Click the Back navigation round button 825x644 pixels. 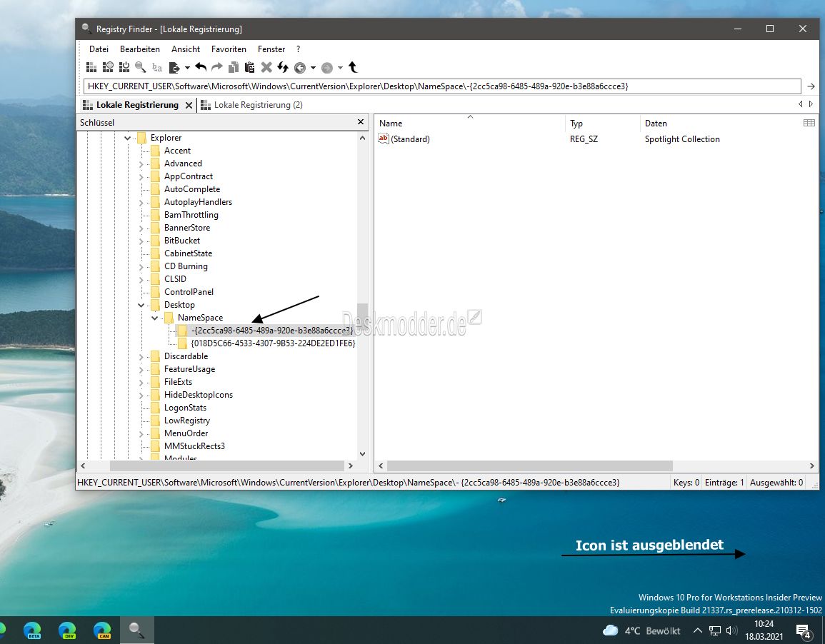(300, 68)
